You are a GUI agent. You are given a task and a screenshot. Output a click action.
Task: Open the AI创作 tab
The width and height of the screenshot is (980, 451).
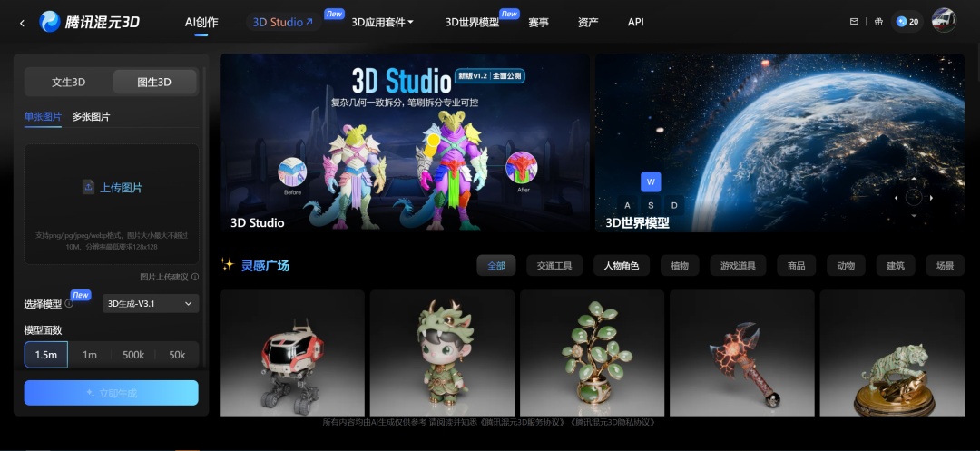(201, 22)
